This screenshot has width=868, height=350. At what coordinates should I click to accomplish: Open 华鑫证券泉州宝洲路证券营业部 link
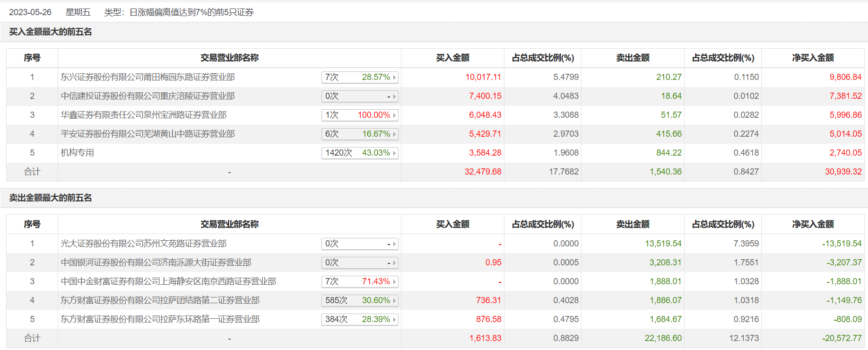click(x=143, y=115)
